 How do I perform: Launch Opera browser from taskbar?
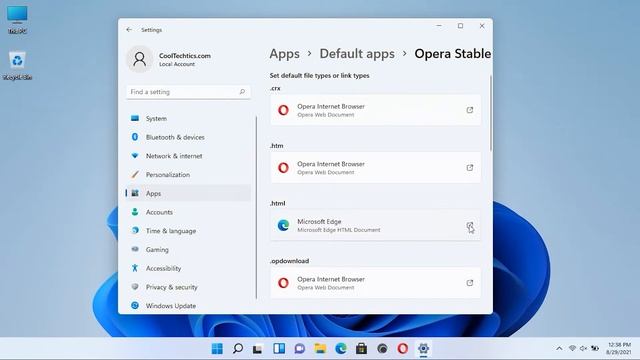(402, 349)
